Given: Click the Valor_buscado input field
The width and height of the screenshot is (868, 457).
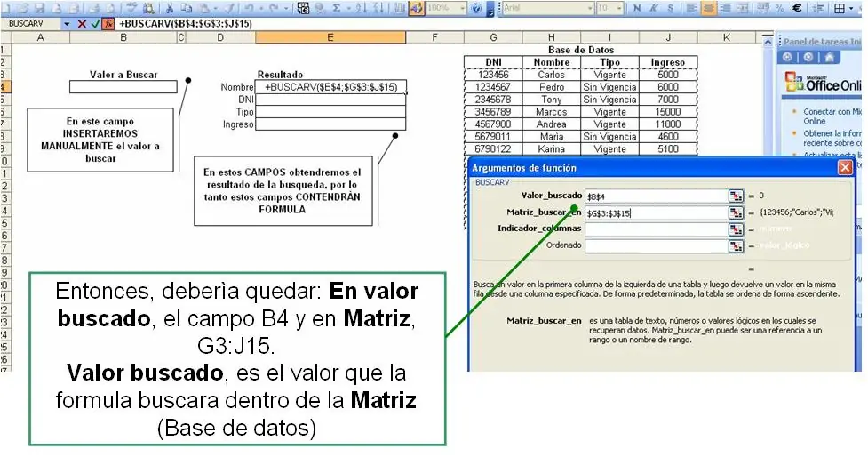Looking at the screenshot, I should tap(657, 196).
